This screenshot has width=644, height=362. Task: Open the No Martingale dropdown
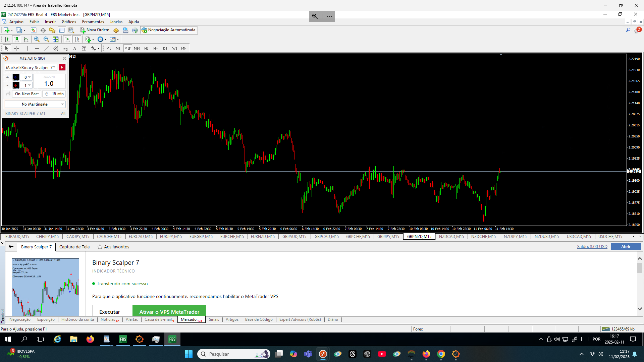coord(35,104)
